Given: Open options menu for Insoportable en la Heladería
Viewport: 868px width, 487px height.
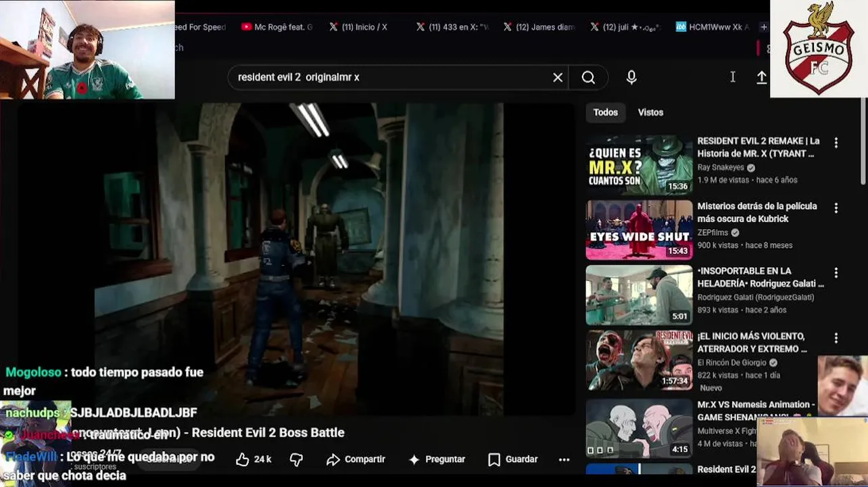Looking at the screenshot, I should 836,273.
